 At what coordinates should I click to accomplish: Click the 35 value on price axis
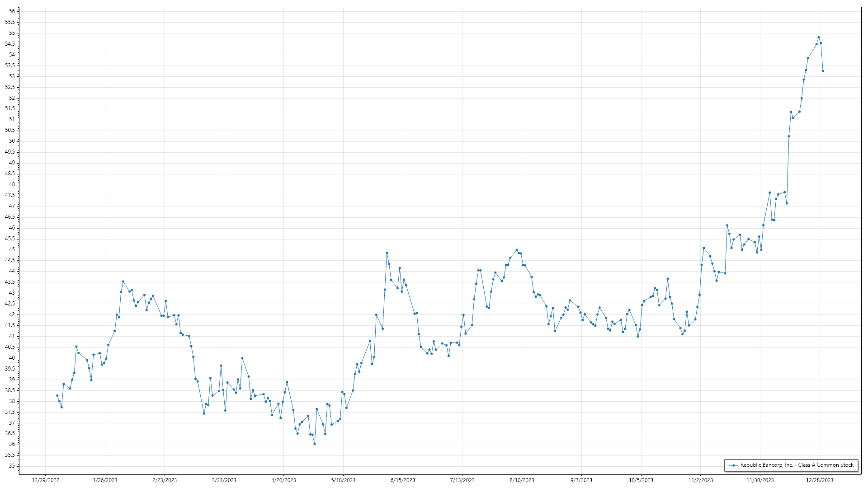pos(12,466)
